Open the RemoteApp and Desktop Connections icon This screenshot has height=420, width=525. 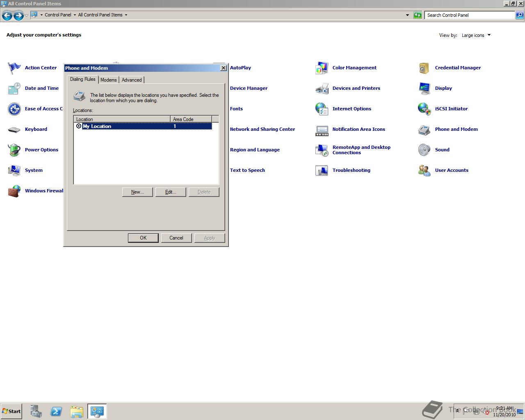point(322,150)
